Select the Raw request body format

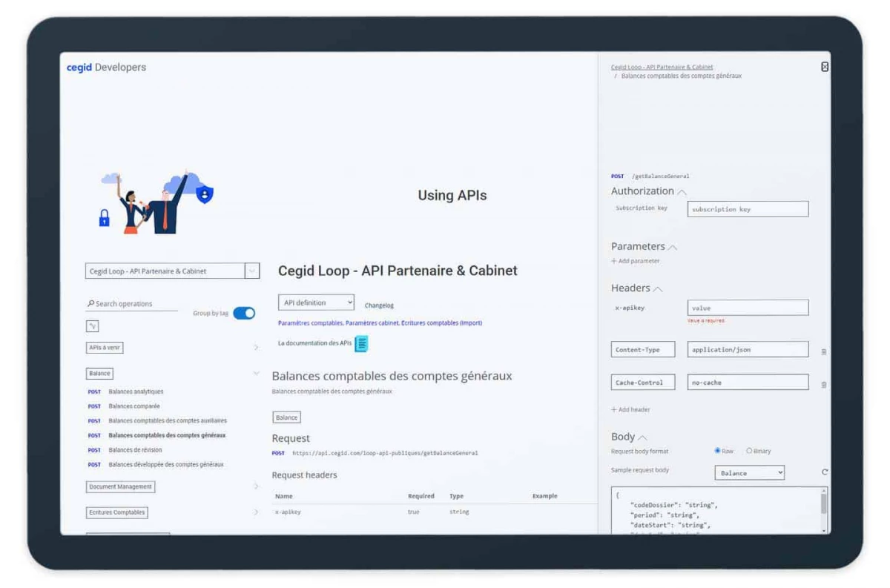pyautogui.click(x=716, y=450)
